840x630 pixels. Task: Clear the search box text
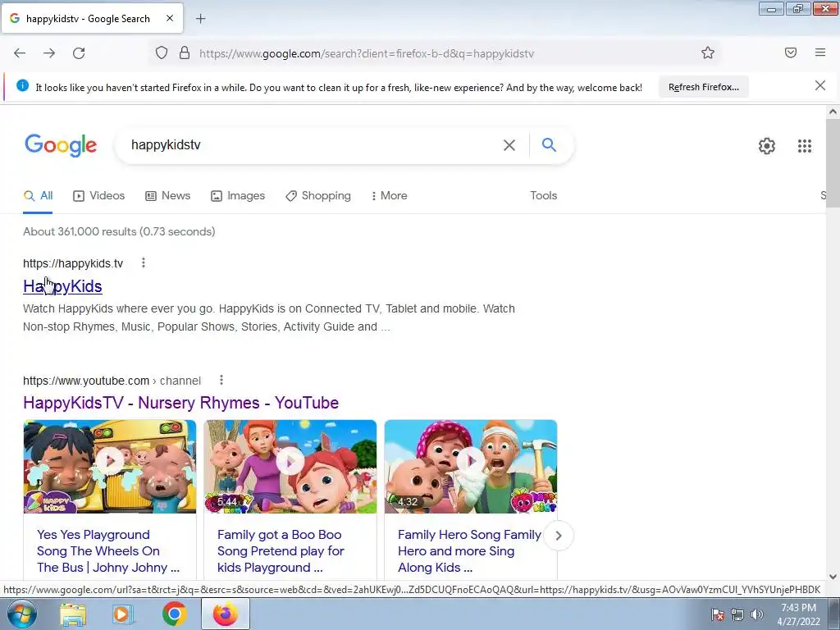point(509,145)
